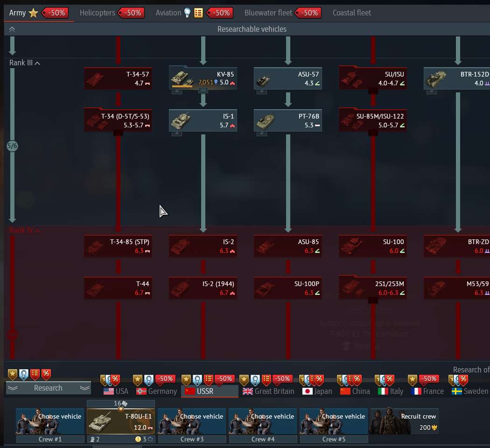Expand the SU/ISU vehicle group

[373, 91]
